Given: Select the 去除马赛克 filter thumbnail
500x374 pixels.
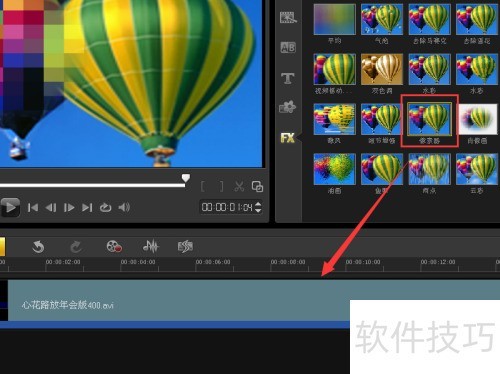Looking at the screenshot, I should (430, 19).
